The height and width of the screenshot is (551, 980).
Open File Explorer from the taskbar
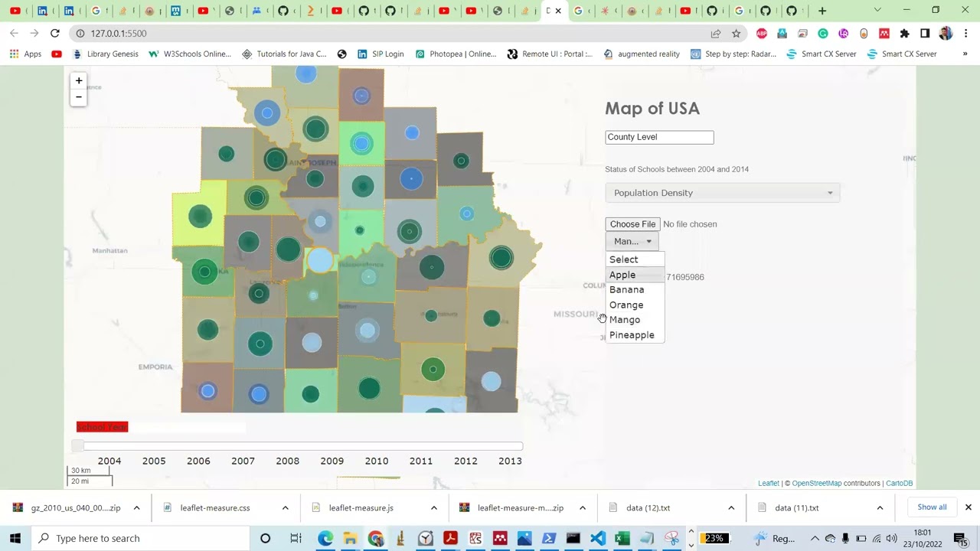click(350, 539)
